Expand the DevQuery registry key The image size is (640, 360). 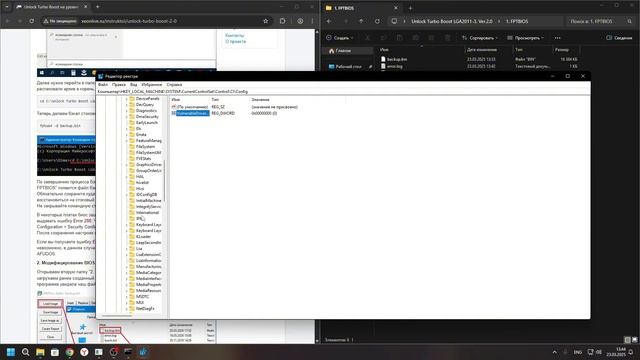tap(127, 105)
